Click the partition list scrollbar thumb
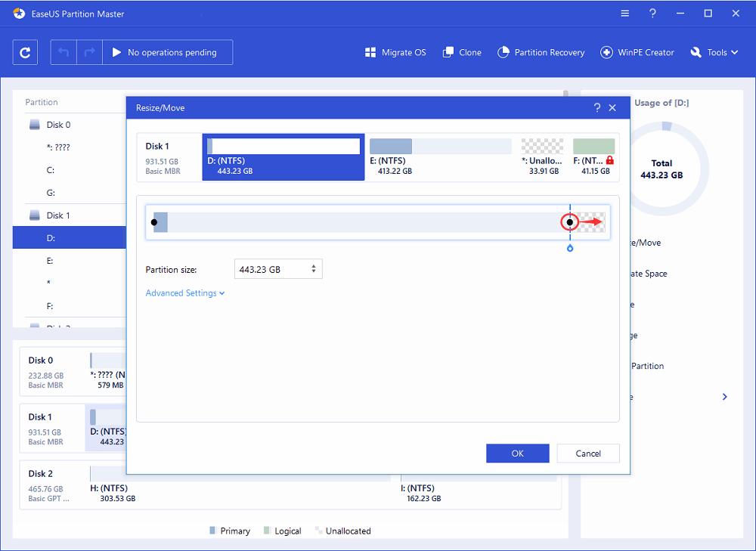The image size is (756, 551). [x=565, y=94]
